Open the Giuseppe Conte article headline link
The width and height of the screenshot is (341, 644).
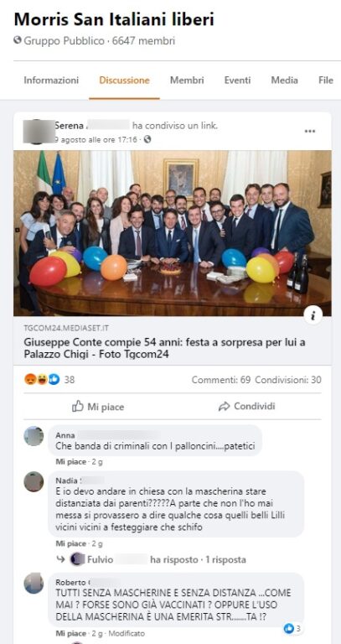[x=164, y=348]
